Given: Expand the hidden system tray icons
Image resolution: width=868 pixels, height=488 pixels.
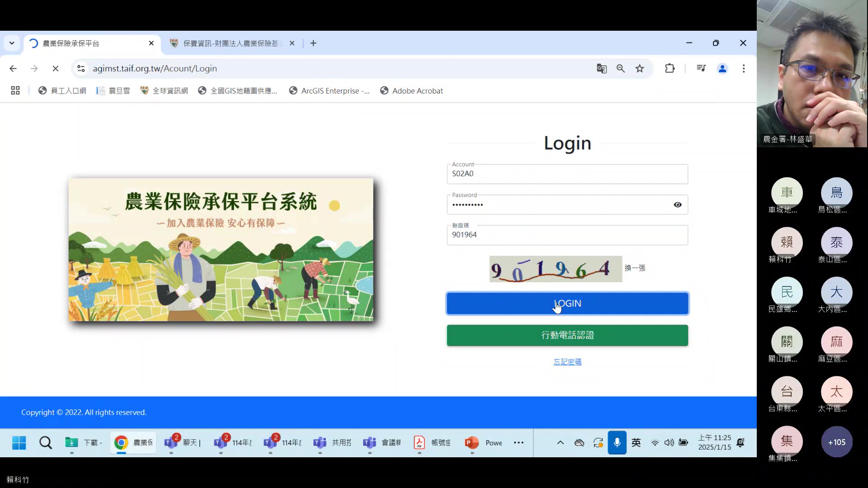Looking at the screenshot, I should (x=560, y=443).
